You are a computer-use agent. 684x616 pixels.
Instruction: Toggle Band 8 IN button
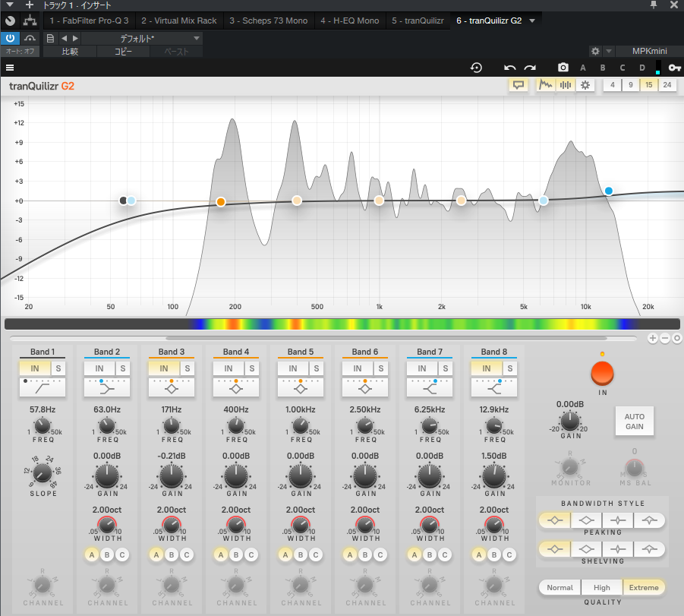click(487, 368)
